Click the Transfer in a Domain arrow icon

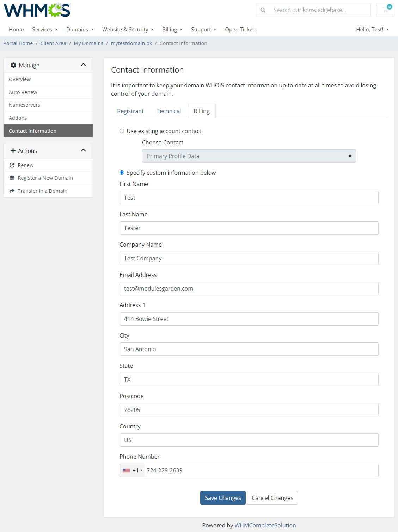(x=12, y=191)
